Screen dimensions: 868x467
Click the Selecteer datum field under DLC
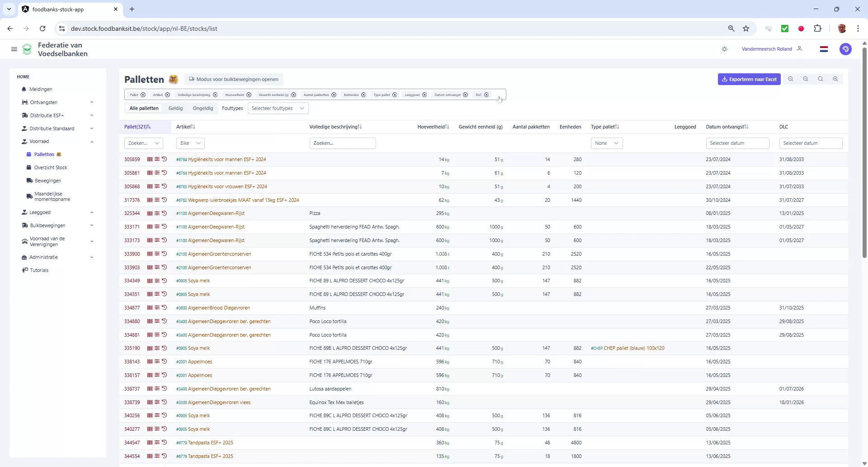tap(811, 143)
